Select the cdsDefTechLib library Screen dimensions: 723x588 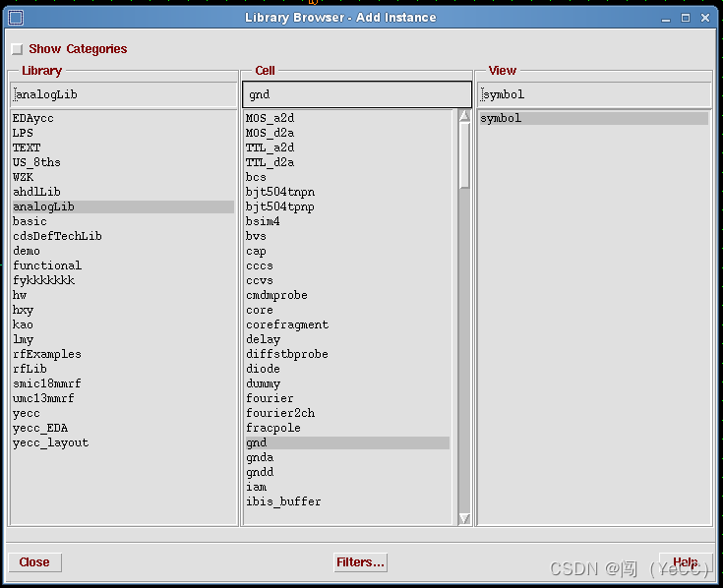click(x=57, y=236)
